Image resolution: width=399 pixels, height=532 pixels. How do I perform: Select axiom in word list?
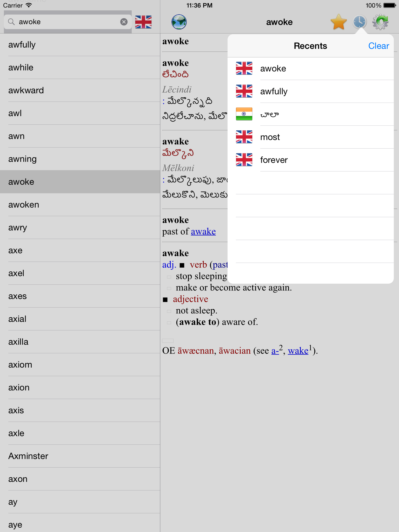[x=80, y=365]
